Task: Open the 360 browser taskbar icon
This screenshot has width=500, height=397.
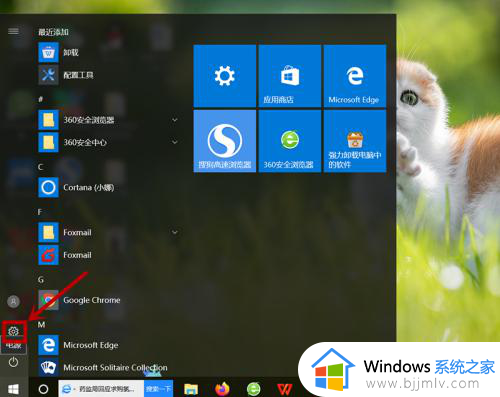Action: 254,389
